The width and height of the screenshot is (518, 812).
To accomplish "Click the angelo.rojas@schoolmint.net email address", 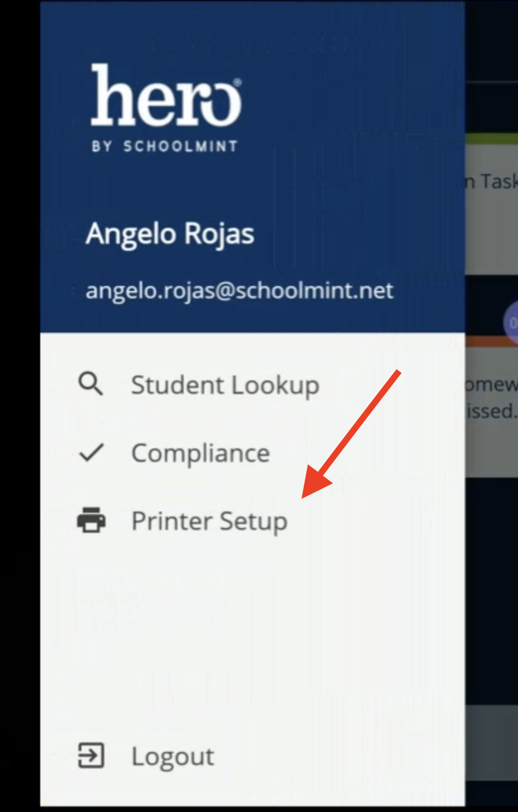I will (239, 290).
